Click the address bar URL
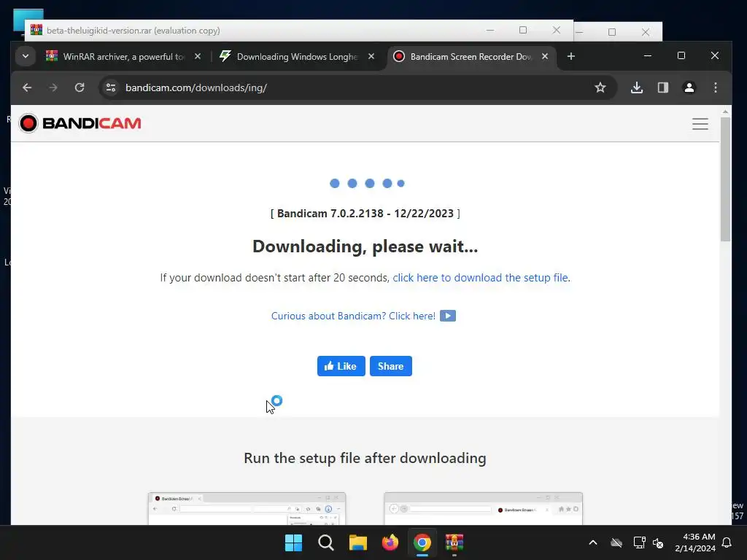Screen dimensions: 747x560 point(196,87)
